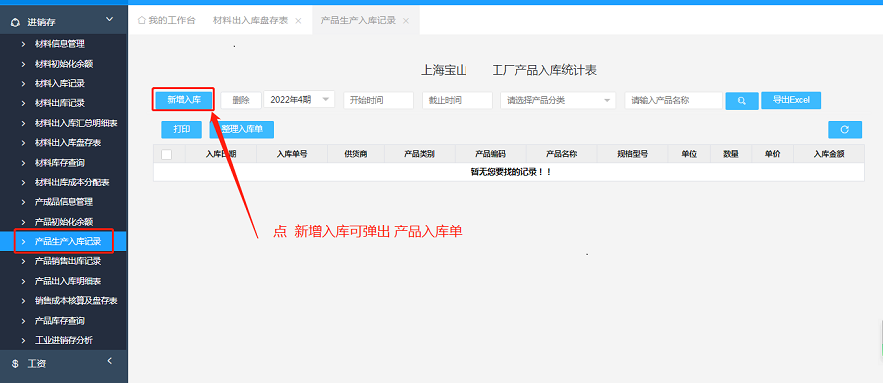The image size is (883, 383).
Task: Click the 打印 button
Action: tap(181, 130)
